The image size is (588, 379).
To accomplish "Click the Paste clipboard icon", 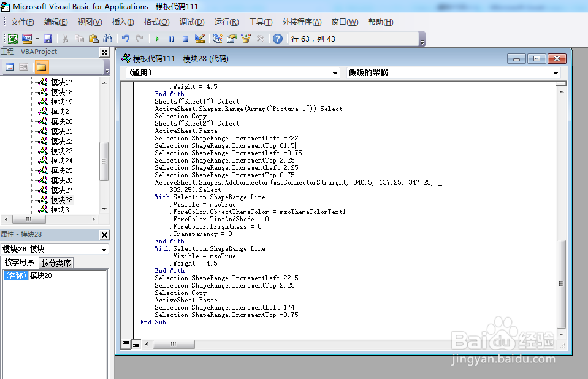I will coord(93,39).
